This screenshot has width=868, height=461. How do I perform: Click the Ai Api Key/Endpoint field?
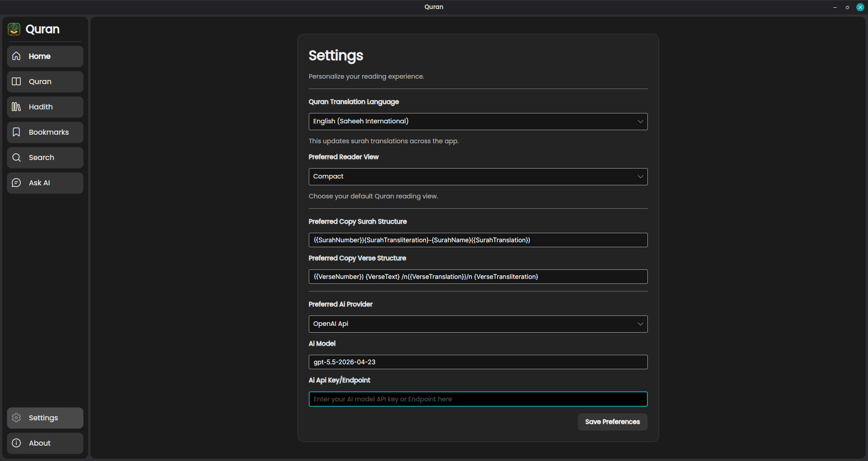point(478,399)
